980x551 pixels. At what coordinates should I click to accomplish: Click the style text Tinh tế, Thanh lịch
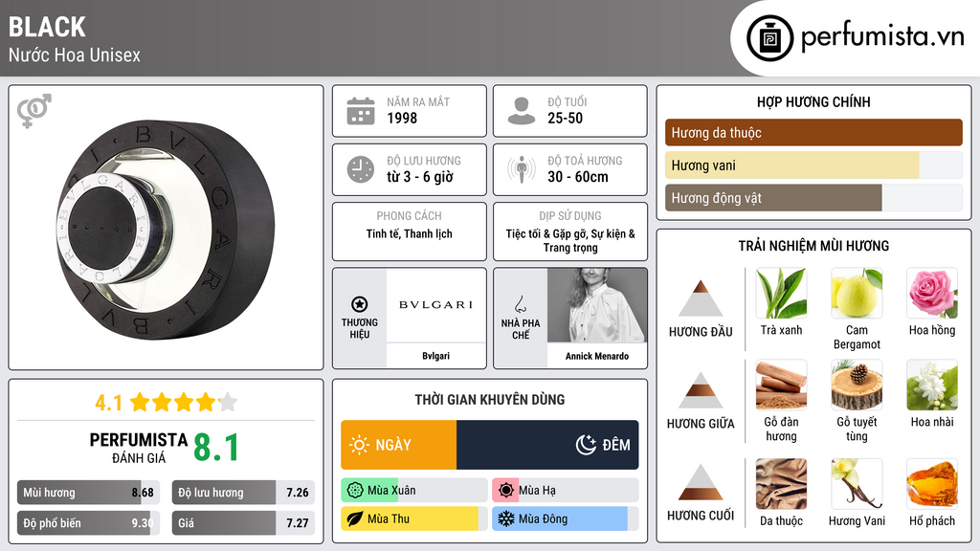pyautogui.click(x=410, y=233)
